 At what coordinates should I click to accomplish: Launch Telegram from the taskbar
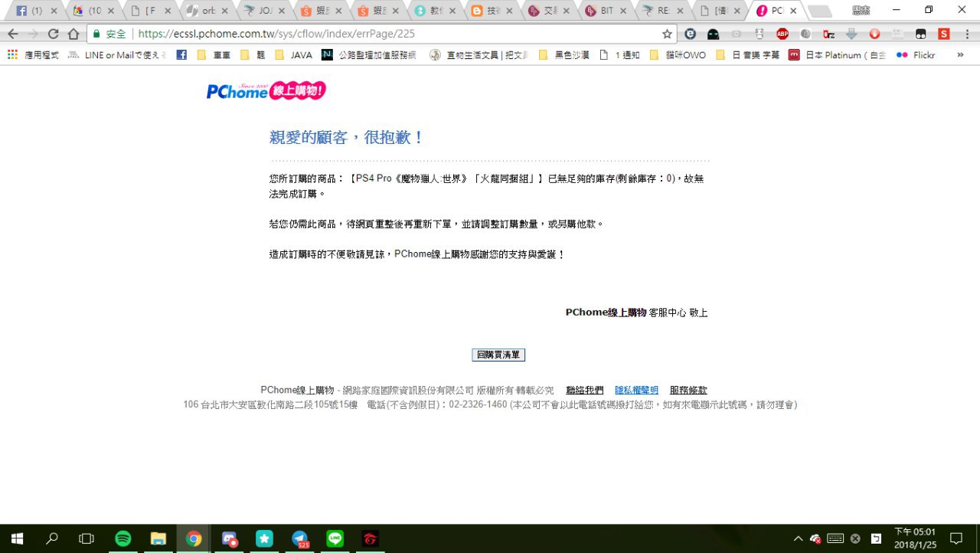[300, 538]
